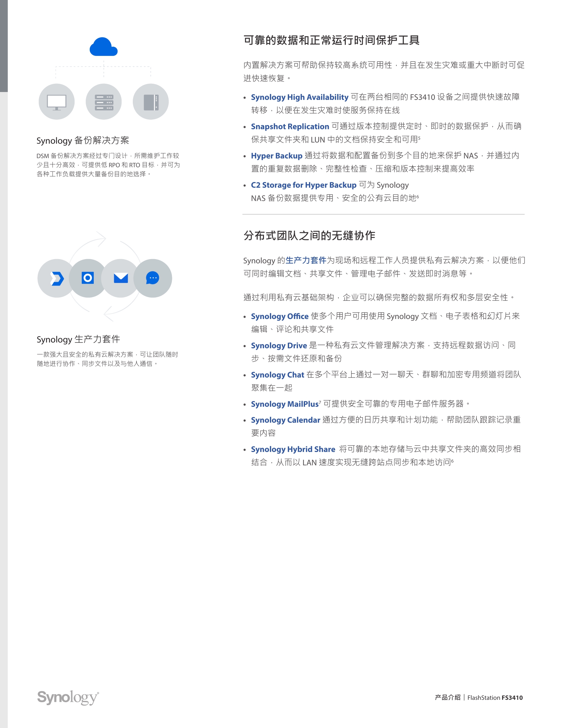Click paragraph starting with 一款强大且安全的私有云
563x728 pixels.
pyautogui.click(x=107, y=359)
